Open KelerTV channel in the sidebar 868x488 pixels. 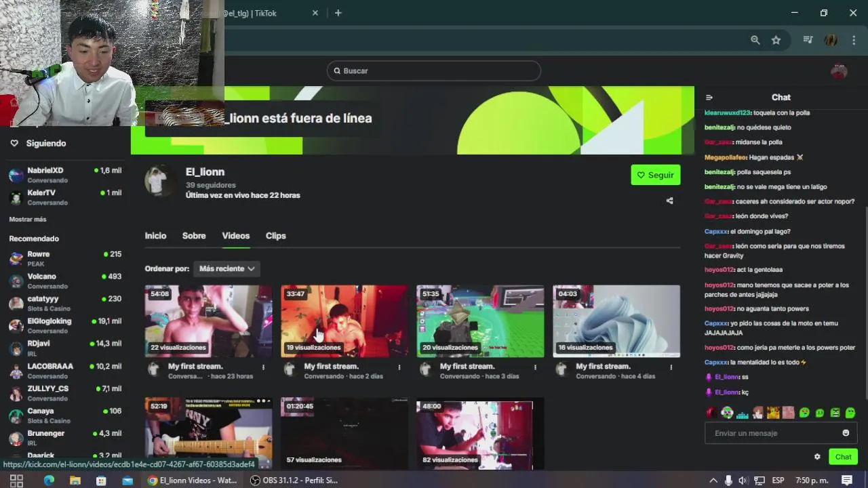pos(65,197)
